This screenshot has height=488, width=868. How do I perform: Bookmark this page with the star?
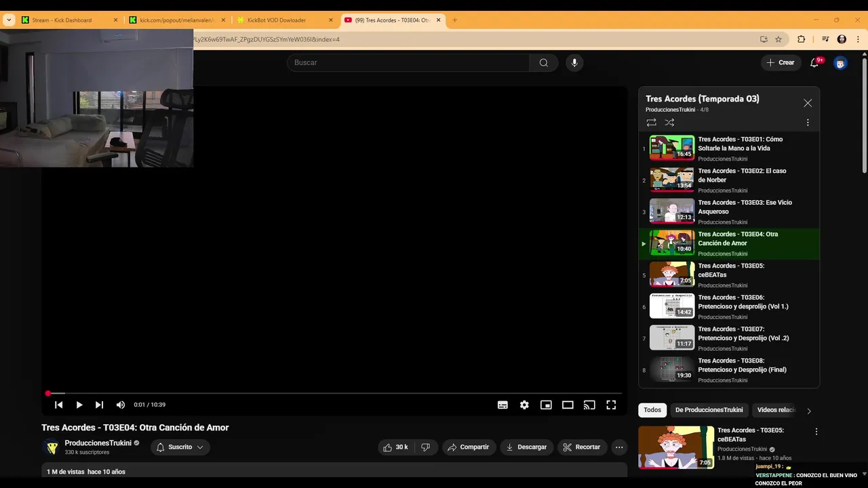(x=778, y=39)
